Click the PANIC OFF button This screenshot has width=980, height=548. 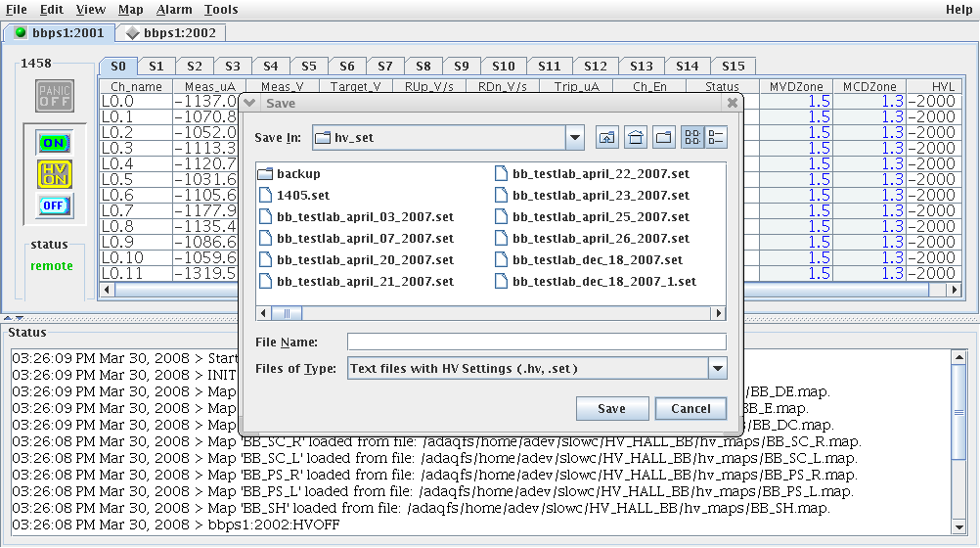(x=55, y=96)
